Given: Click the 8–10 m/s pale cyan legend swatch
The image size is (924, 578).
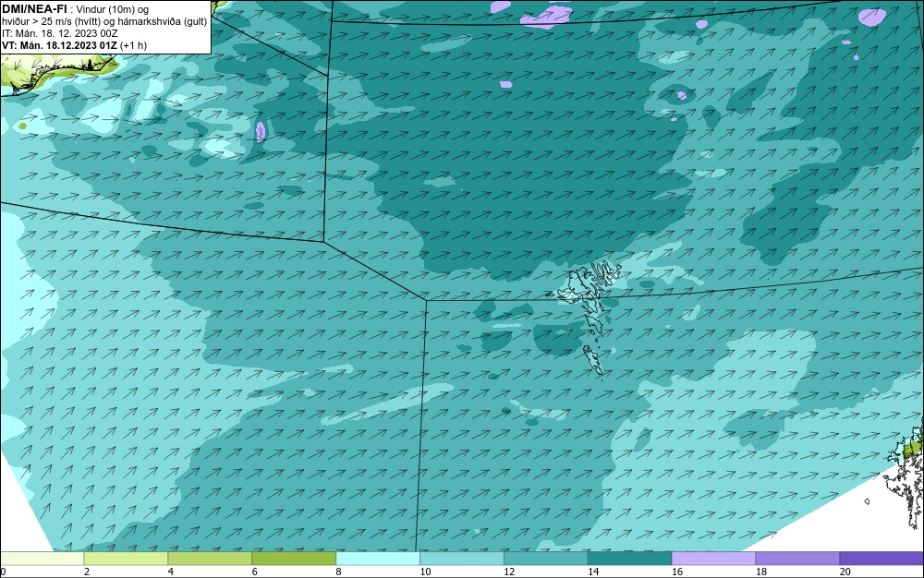Looking at the screenshot, I should 378,558.
